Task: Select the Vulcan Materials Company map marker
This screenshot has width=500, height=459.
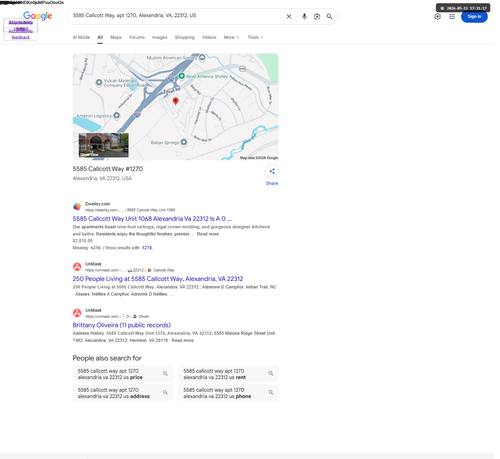Action: coord(99,82)
